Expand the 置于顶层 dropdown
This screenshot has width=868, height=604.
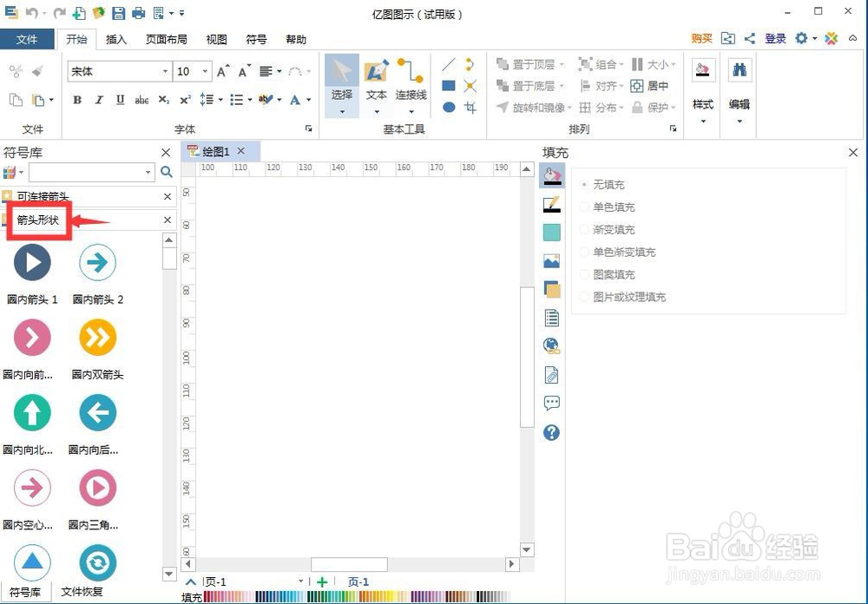tap(562, 65)
